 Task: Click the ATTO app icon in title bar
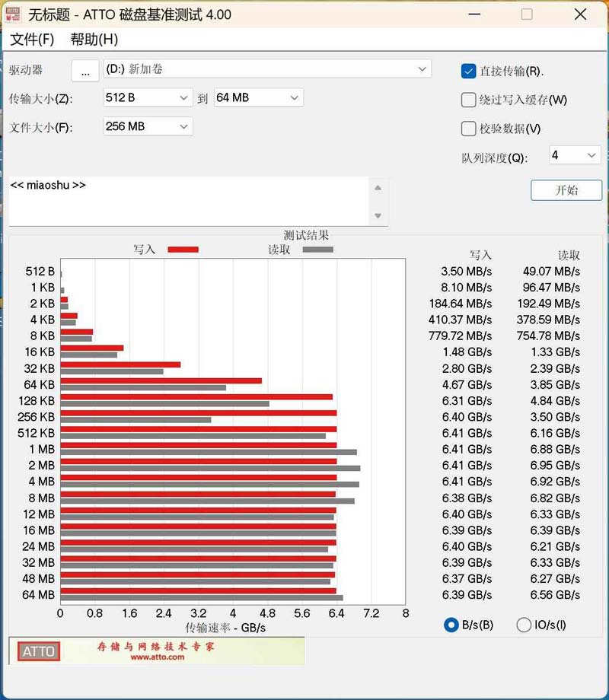(x=14, y=14)
